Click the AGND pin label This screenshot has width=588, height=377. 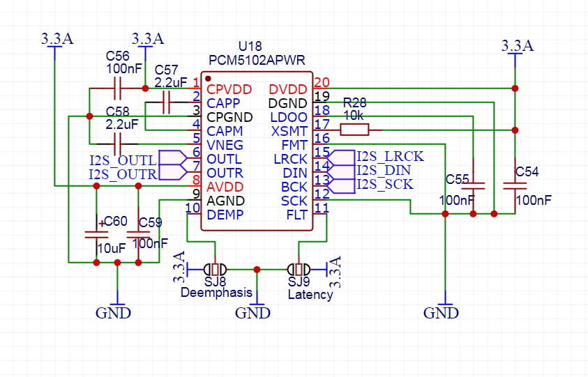(225, 201)
